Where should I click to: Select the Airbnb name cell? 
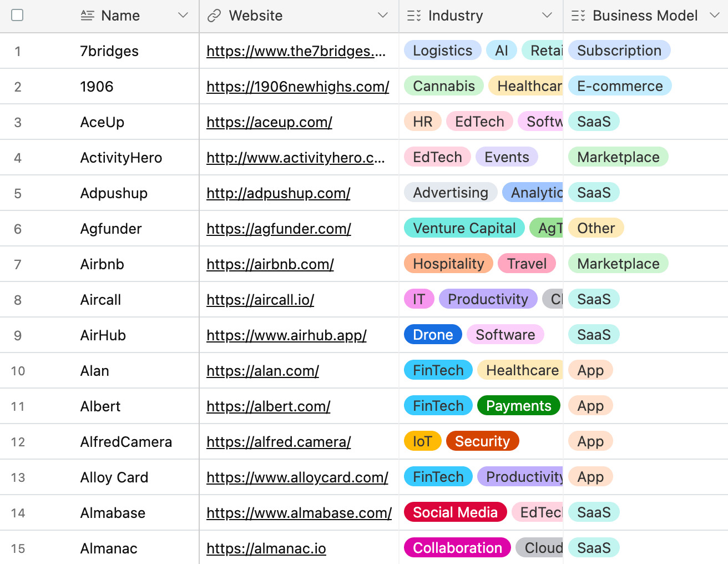(x=102, y=264)
